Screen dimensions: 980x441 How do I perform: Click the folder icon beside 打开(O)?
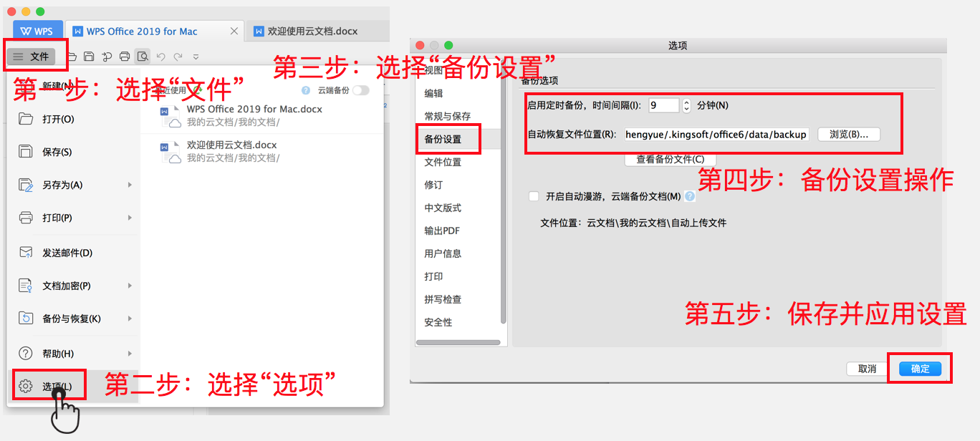click(x=26, y=119)
